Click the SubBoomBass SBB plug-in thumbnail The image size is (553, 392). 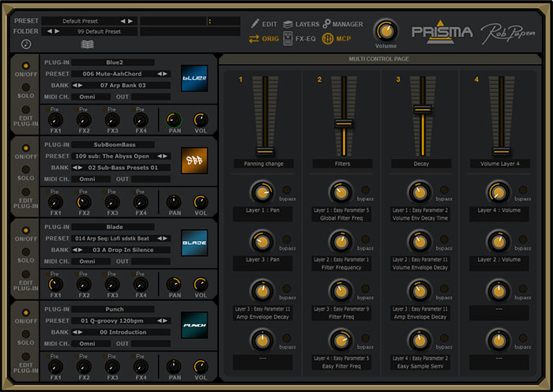194,160
